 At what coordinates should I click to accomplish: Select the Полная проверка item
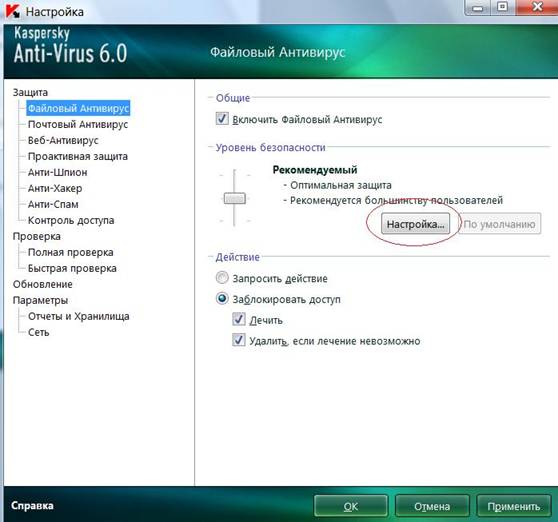(x=70, y=253)
